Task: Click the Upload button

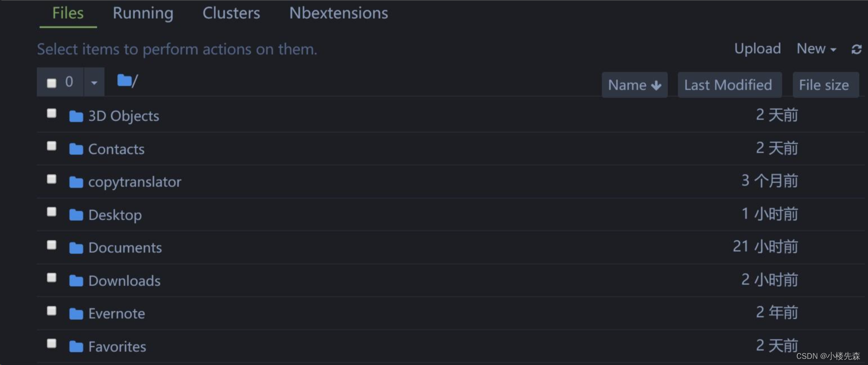Action: pyautogui.click(x=757, y=49)
